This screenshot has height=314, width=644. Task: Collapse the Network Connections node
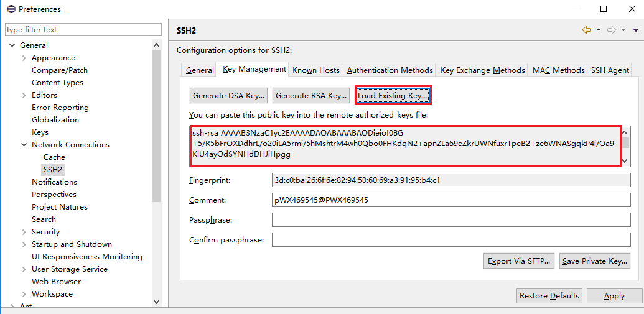tap(24, 145)
